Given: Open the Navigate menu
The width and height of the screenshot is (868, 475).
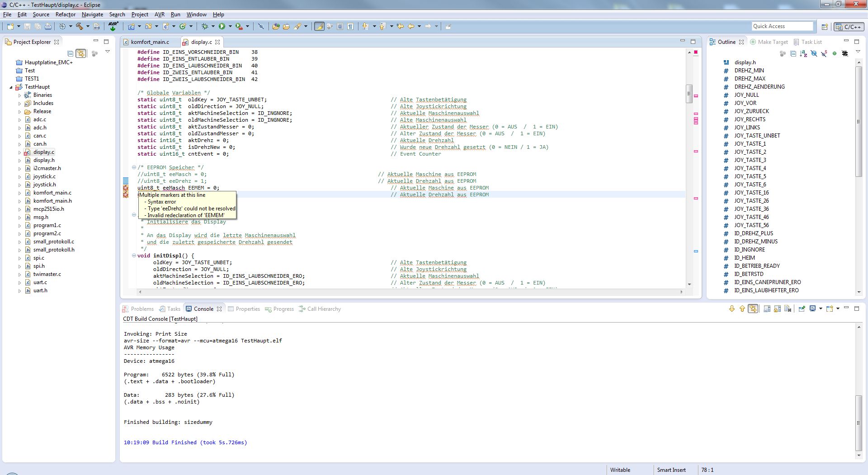Looking at the screenshot, I should click(92, 14).
